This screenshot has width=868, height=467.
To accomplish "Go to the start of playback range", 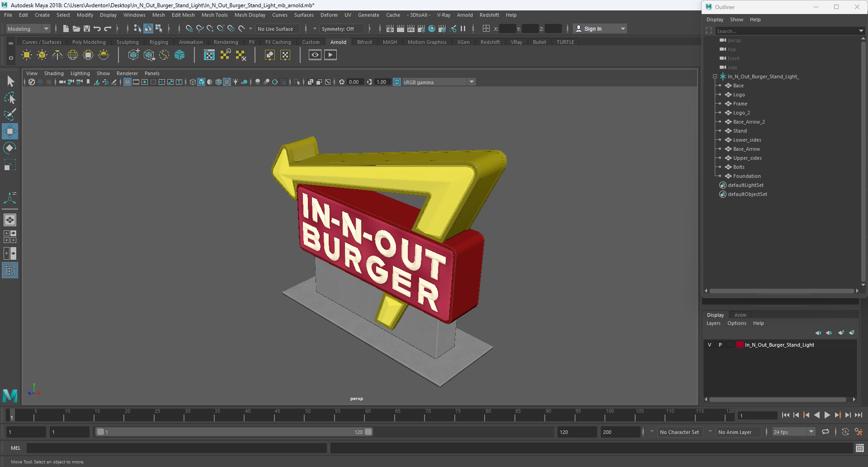I will click(x=786, y=415).
